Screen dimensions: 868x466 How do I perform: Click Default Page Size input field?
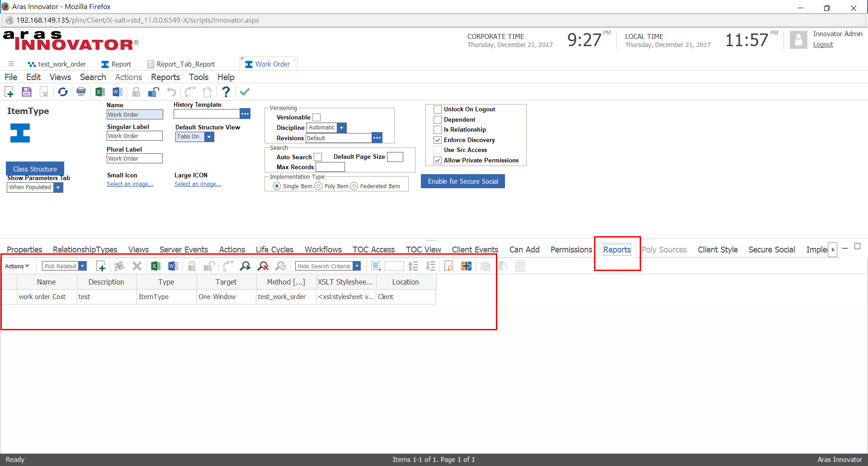click(395, 157)
